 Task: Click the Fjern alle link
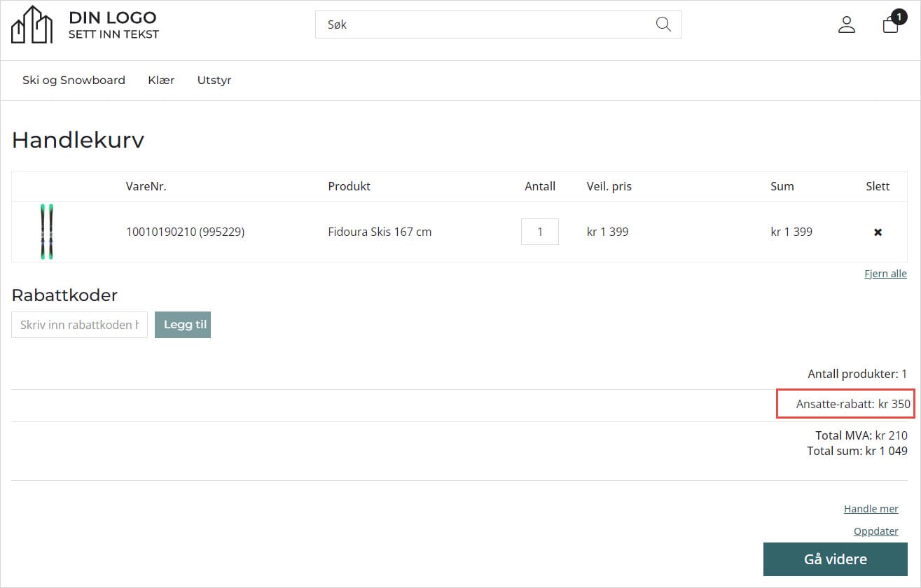tap(885, 274)
